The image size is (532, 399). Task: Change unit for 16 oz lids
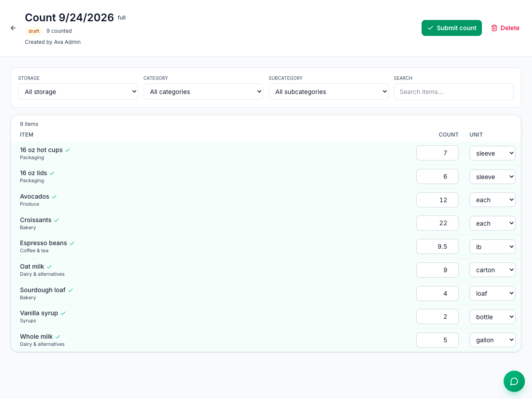(493, 176)
